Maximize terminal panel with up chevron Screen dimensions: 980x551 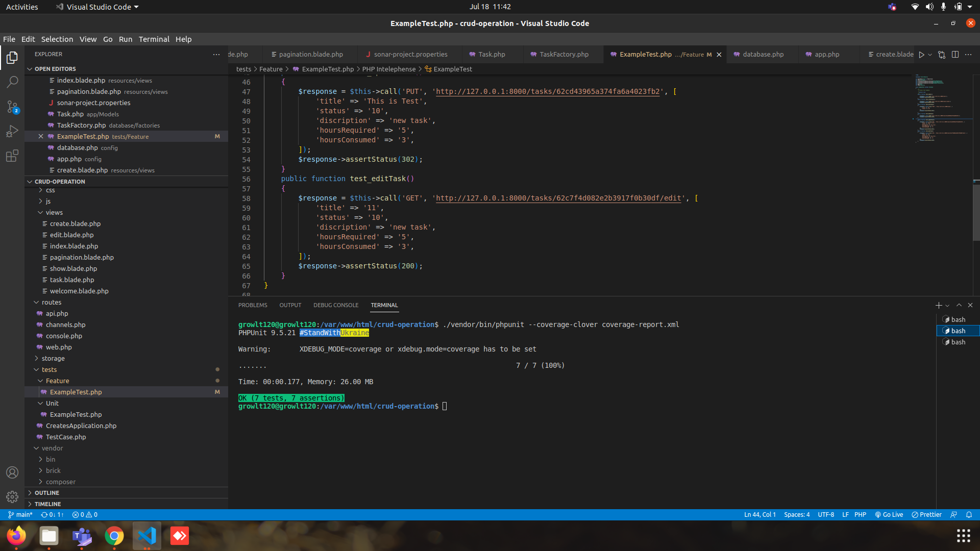click(959, 305)
